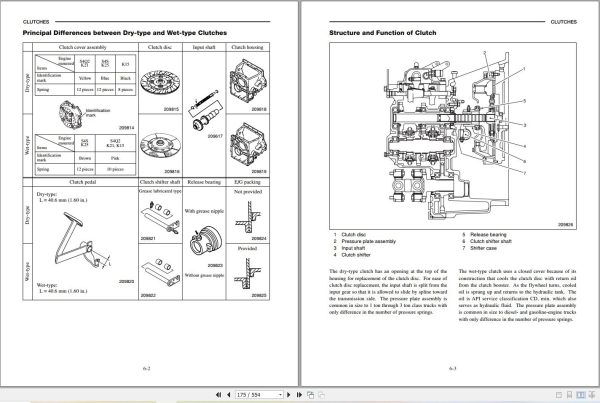Viewport: 600px width, 403px height.
Task: Select two-page continuous scrolling view icon
Action: click(x=592, y=395)
